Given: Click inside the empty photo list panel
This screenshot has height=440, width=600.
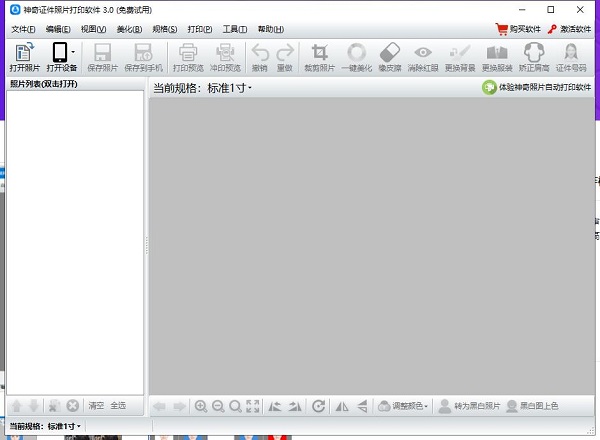Looking at the screenshot, I should [75, 243].
